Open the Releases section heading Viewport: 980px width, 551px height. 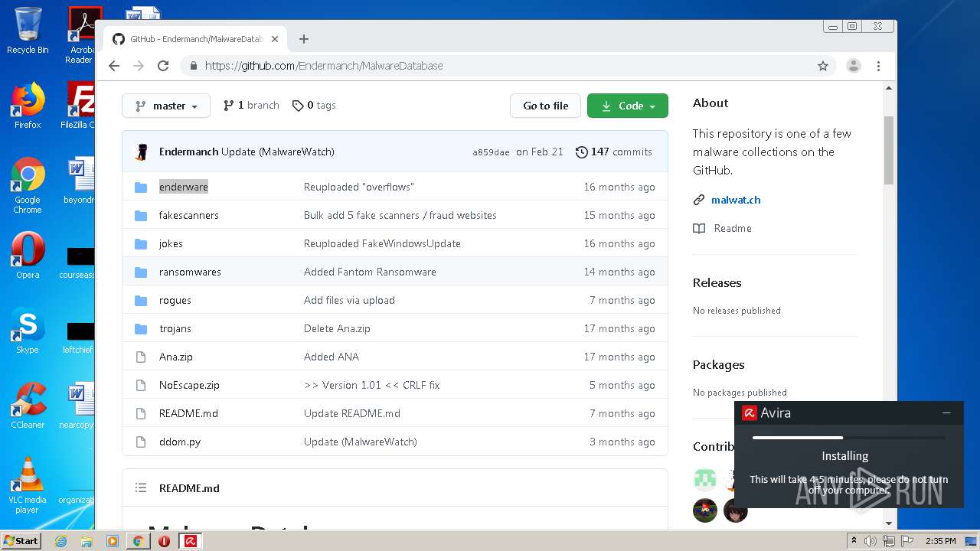(x=717, y=282)
